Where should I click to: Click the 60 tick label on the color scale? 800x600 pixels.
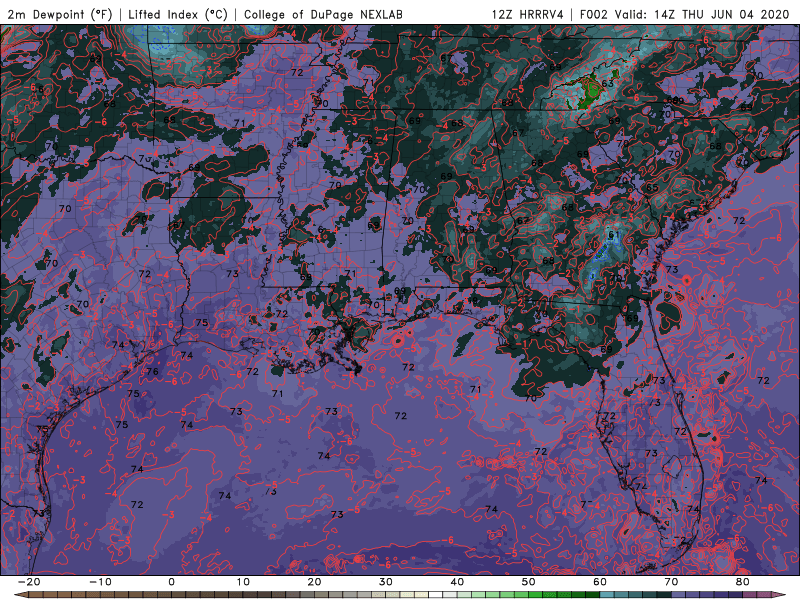[600, 582]
